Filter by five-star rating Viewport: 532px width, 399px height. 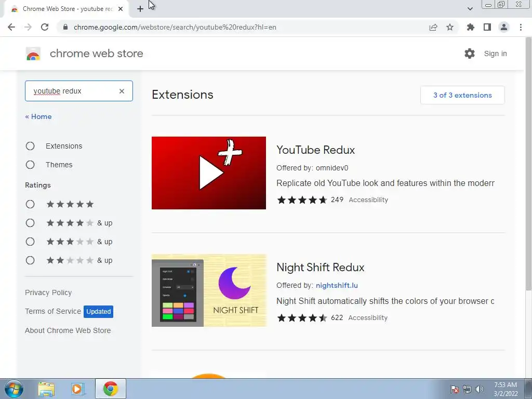pos(30,204)
